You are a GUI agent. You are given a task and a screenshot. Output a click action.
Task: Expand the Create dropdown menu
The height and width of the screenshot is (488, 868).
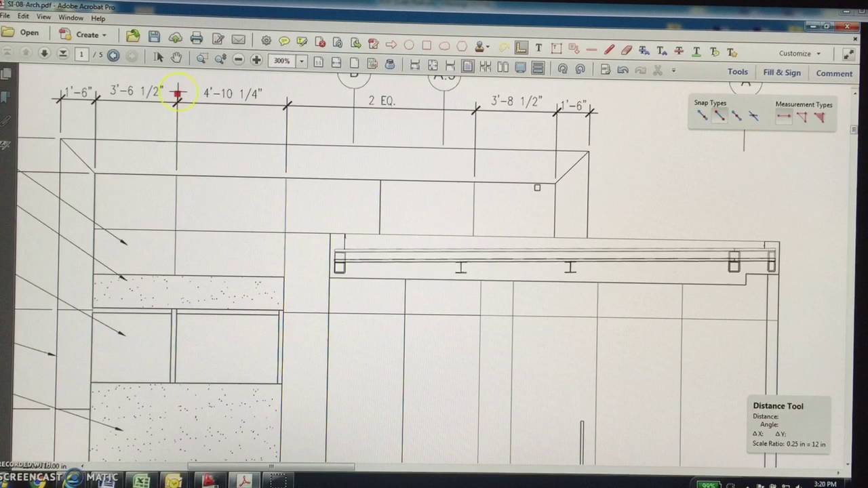point(104,35)
